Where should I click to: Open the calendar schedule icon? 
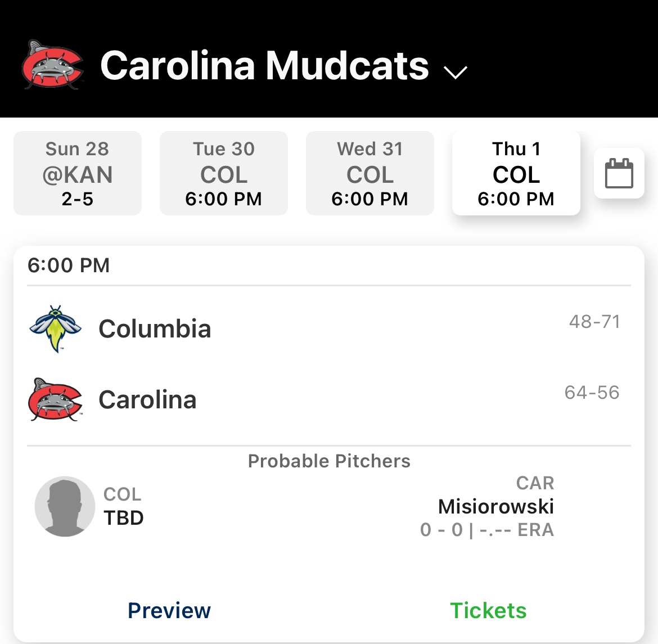[x=619, y=173]
